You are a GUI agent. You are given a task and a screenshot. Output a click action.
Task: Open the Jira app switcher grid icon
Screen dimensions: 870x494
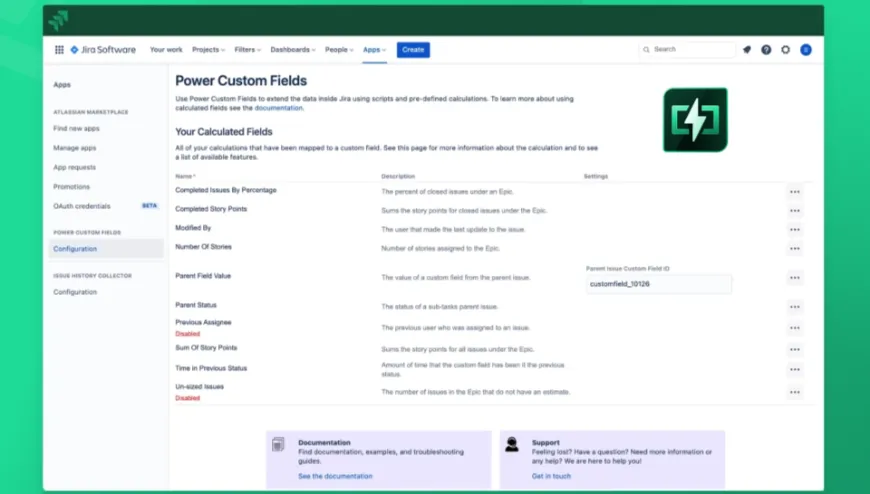(59, 49)
